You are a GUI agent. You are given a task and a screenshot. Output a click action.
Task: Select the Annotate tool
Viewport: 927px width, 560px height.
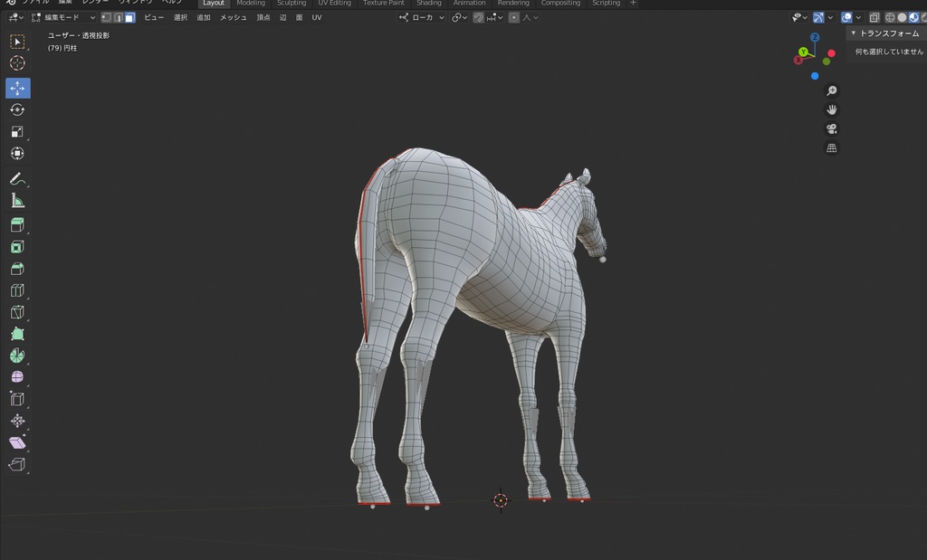point(16,177)
